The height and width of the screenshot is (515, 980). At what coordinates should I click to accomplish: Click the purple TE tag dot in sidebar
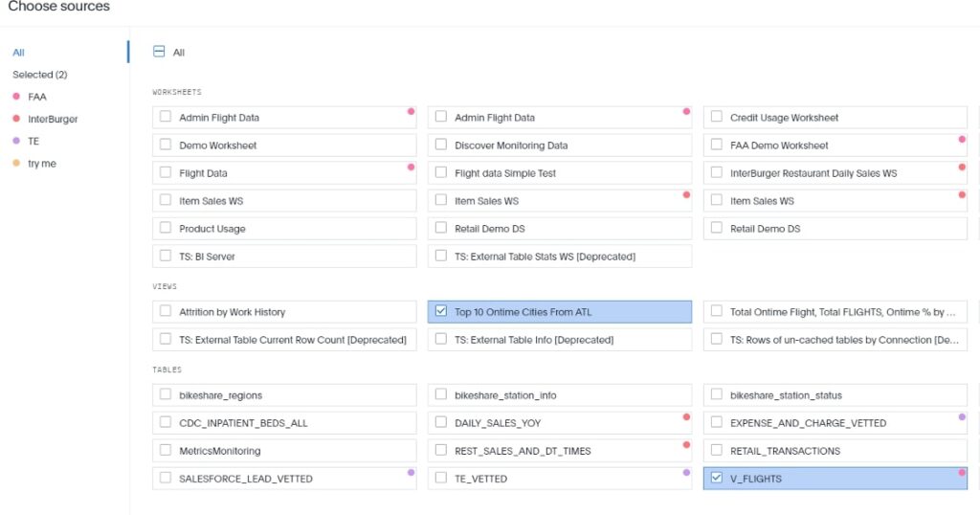point(15,142)
